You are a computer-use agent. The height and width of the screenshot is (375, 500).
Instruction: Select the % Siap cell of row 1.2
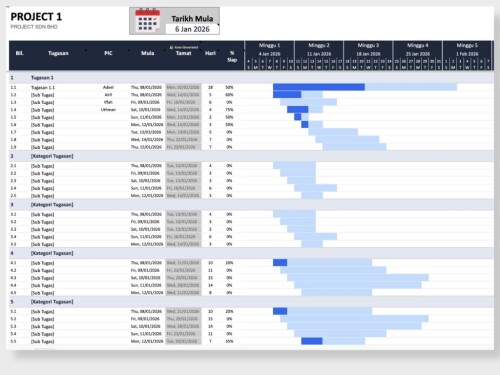coord(229,95)
